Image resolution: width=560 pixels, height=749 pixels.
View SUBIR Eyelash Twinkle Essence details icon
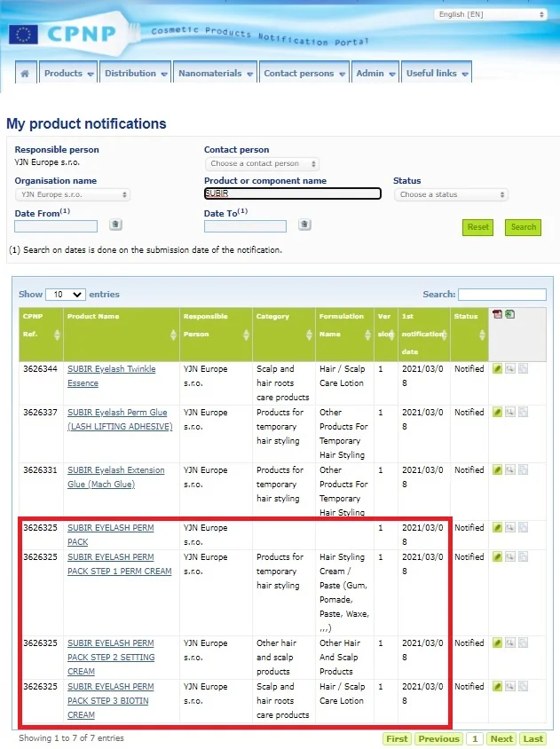click(510, 369)
